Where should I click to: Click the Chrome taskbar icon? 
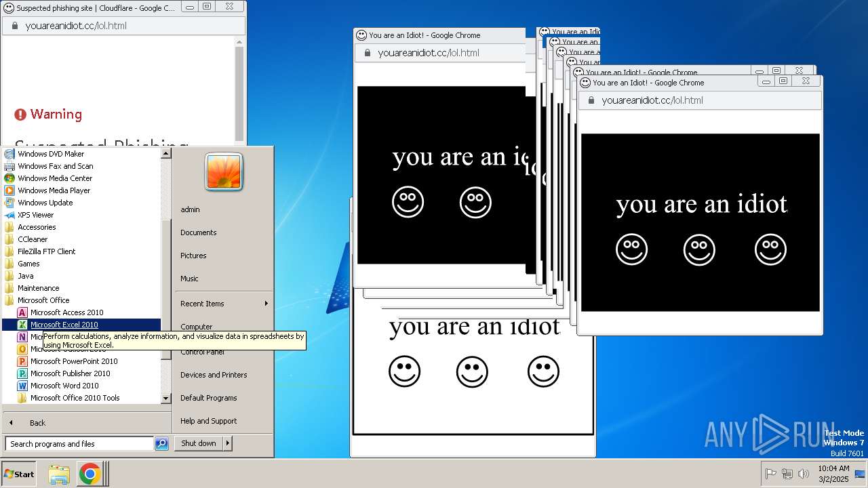pos(90,474)
